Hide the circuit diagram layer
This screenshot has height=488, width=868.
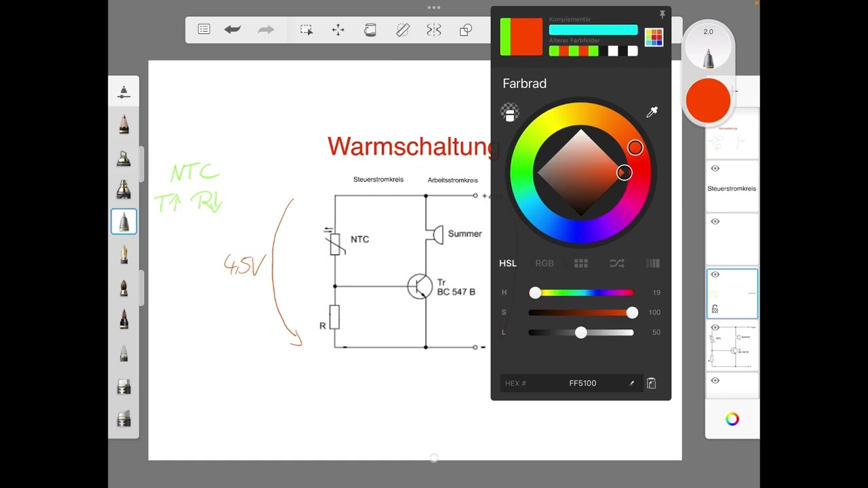(x=715, y=327)
